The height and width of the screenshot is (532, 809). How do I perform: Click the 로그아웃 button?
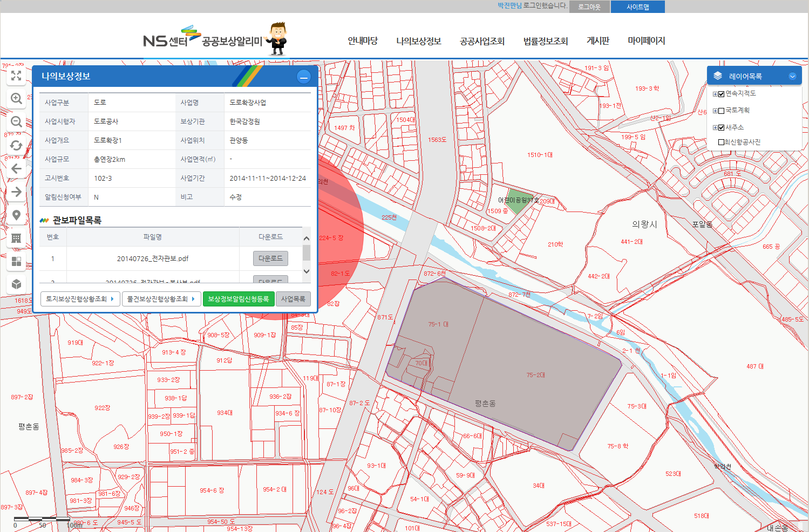(589, 6)
